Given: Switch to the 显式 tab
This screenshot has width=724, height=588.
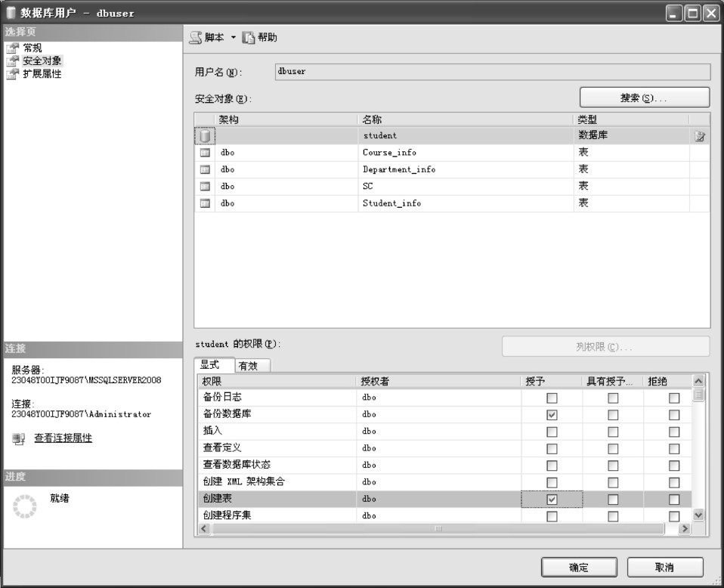Looking at the screenshot, I should coord(210,365).
